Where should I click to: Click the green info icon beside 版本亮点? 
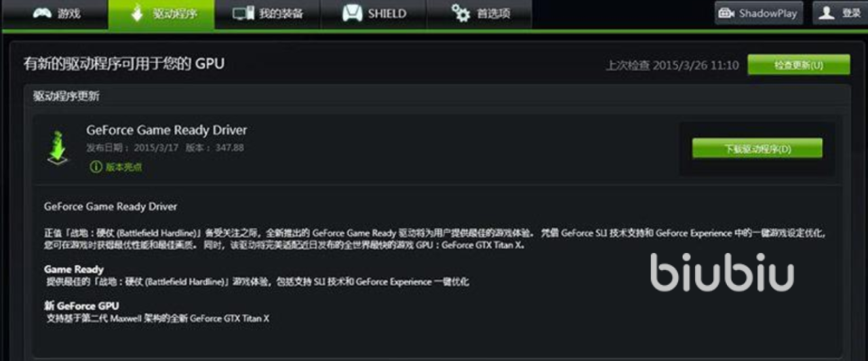pyautogui.click(x=96, y=167)
